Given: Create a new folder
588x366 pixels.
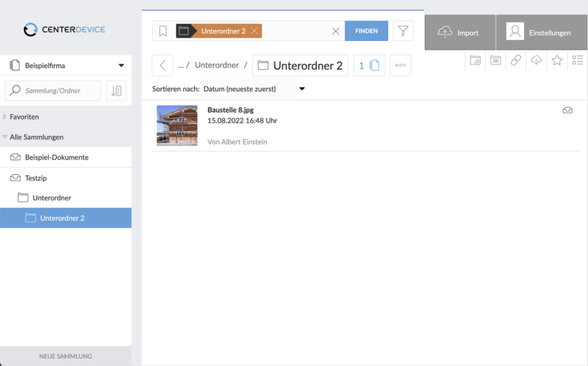Looking at the screenshot, I should [475, 60].
